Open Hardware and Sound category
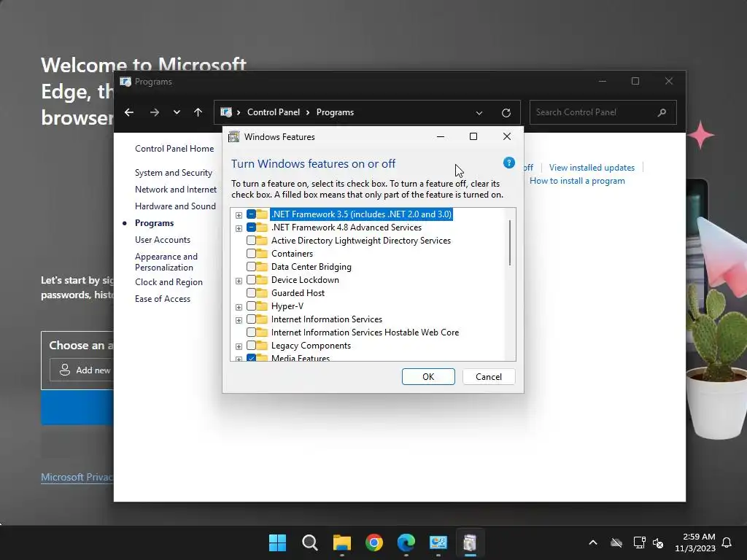Screen dimensions: 747x560 coord(175,206)
